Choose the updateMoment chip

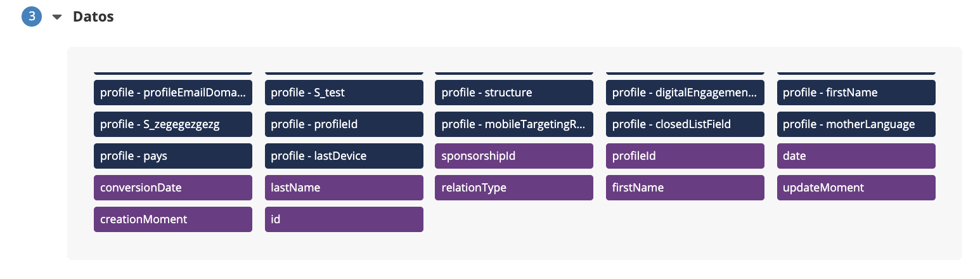pos(856,188)
